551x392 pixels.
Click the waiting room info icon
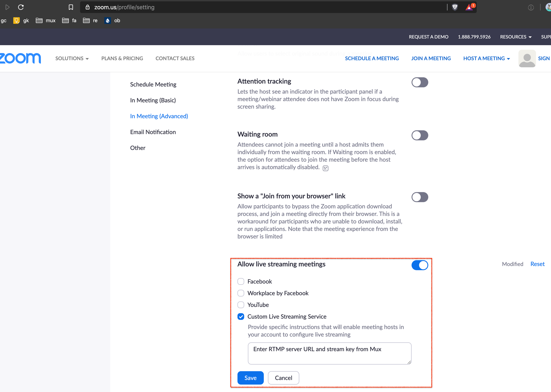[x=325, y=168]
